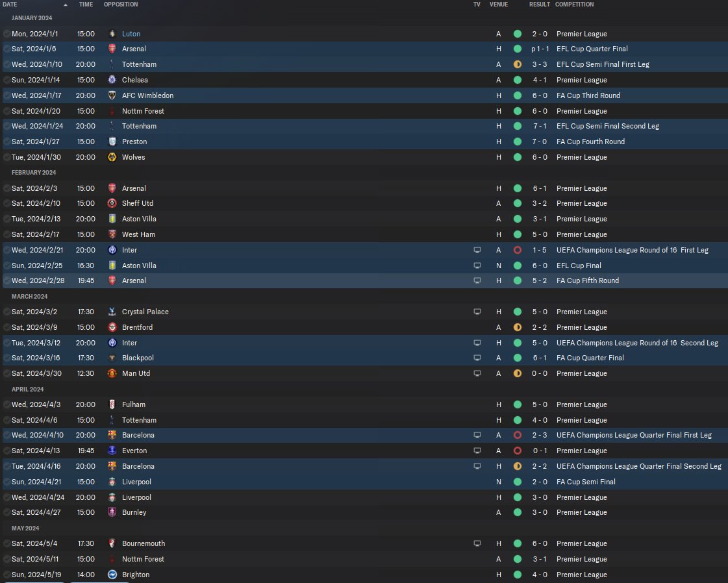Click the Barcelona badge on 2024/4/10 row
The image size is (728, 583).
[112, 435]
